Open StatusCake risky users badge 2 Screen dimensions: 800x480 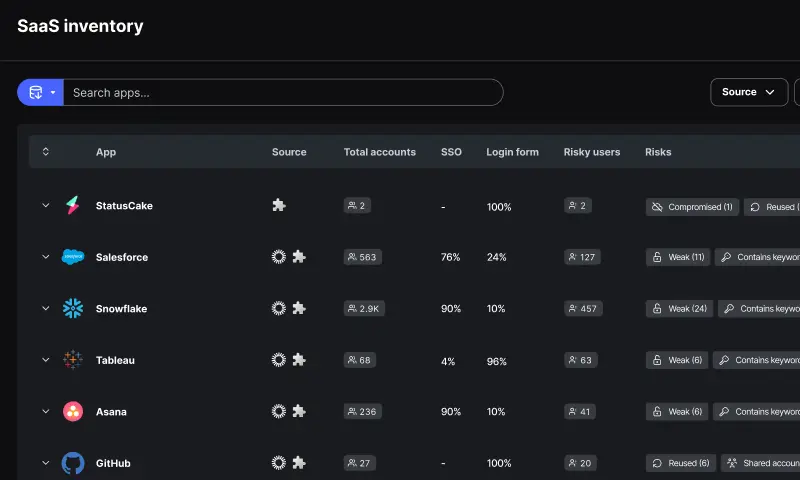pyautogui.click(x=578, y=206)
